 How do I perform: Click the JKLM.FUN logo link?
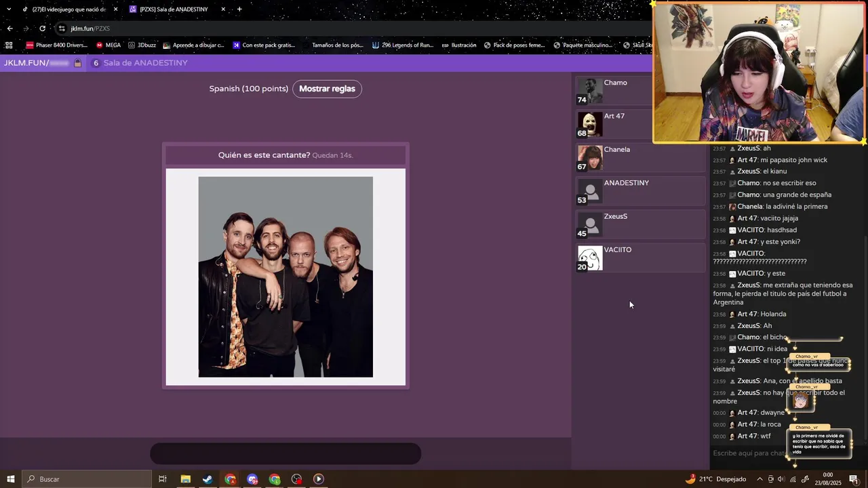click(x=37, y=63)
